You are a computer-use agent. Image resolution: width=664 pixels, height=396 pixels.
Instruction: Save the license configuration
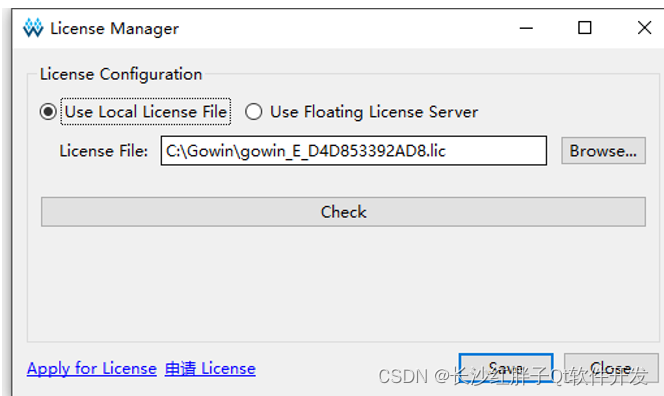506,368
